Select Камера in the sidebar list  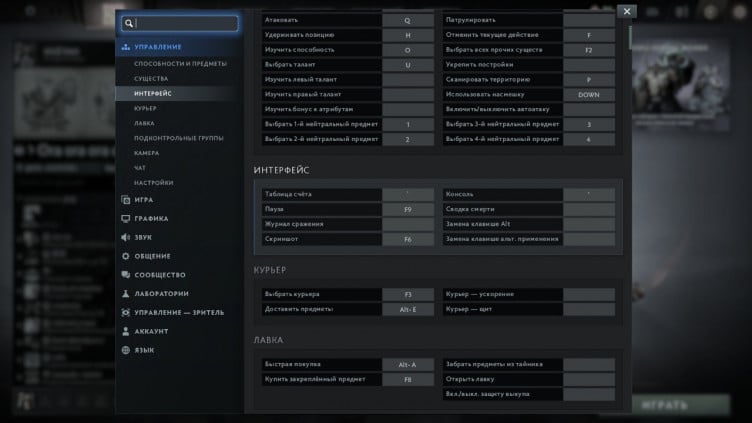coord(146,153)
